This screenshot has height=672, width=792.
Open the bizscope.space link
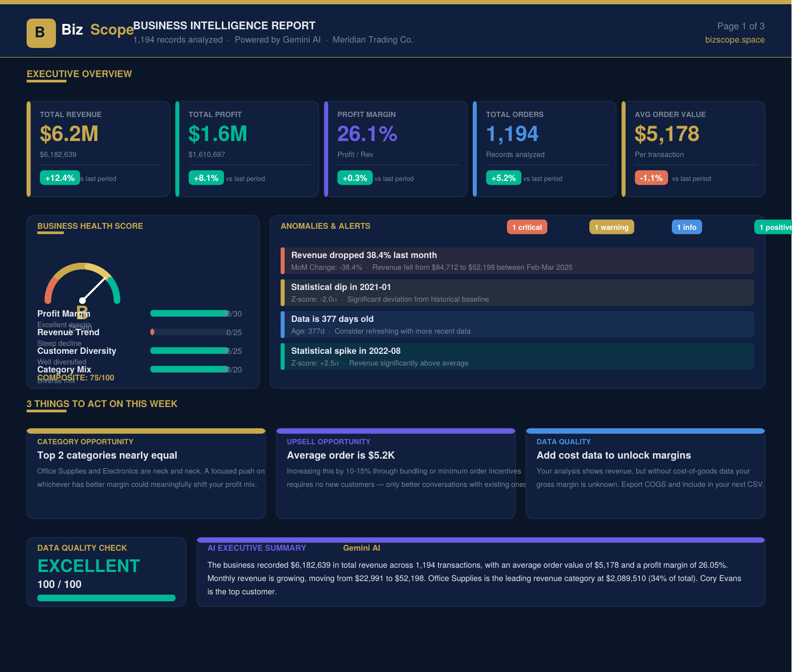tap(735, 39)
